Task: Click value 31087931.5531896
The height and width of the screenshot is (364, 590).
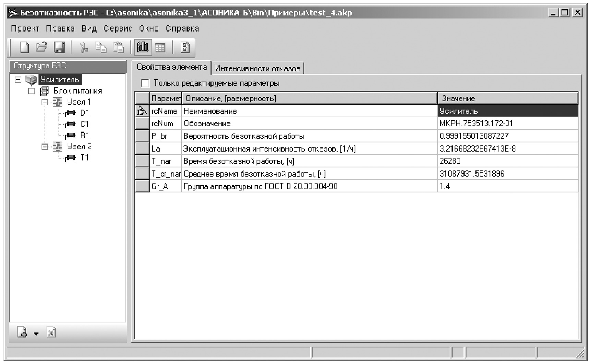Action: pos(508,174)
